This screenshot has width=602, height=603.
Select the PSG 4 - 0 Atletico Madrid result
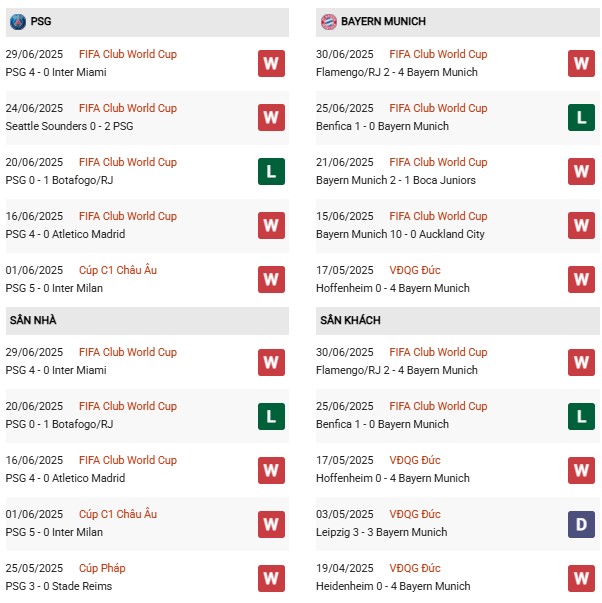click(65, 234)
